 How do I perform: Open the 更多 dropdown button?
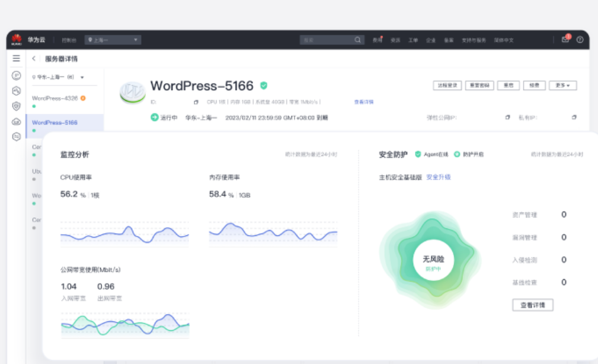(562, 85)
